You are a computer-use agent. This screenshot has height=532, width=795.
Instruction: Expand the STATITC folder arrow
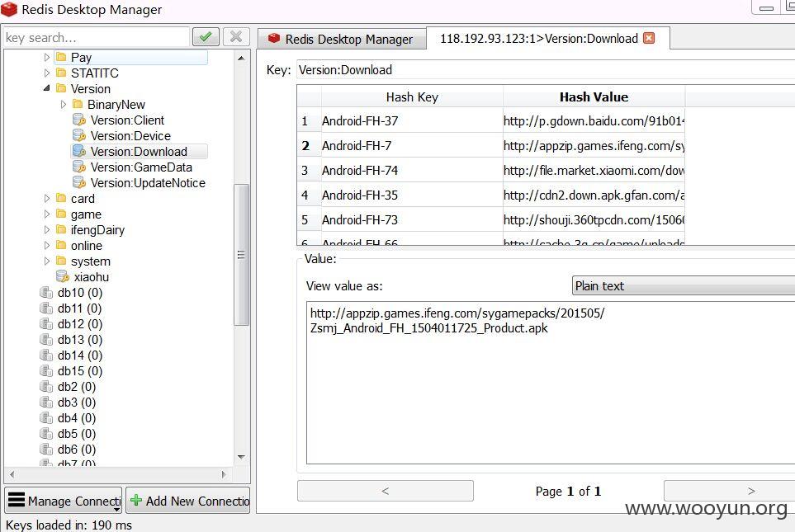tap(47, 73)
